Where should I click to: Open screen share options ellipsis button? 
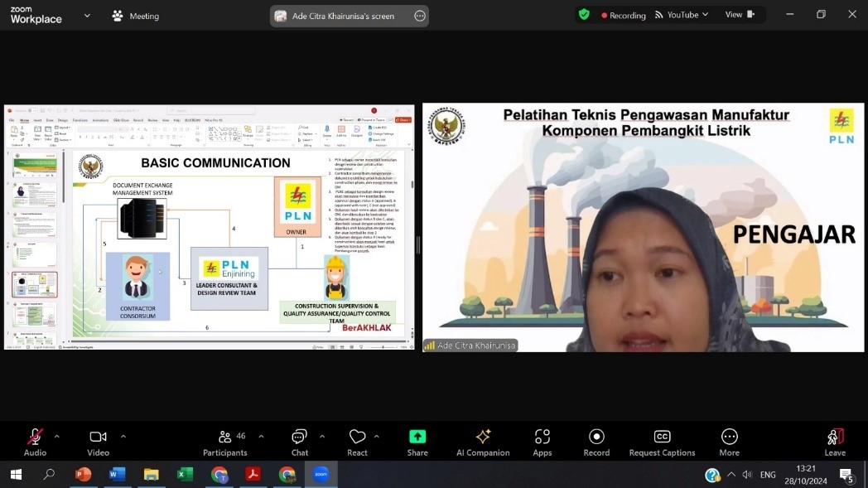click(420, 16)
